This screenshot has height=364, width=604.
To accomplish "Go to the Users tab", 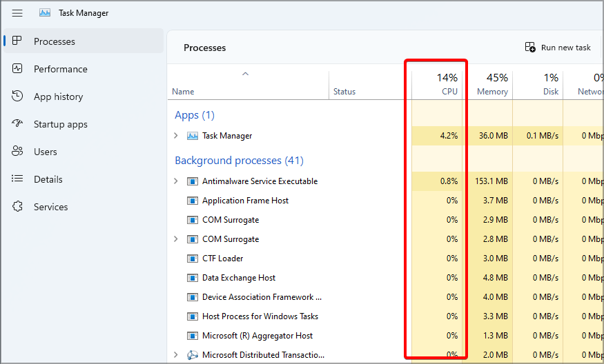I will (x=84, y=152).
